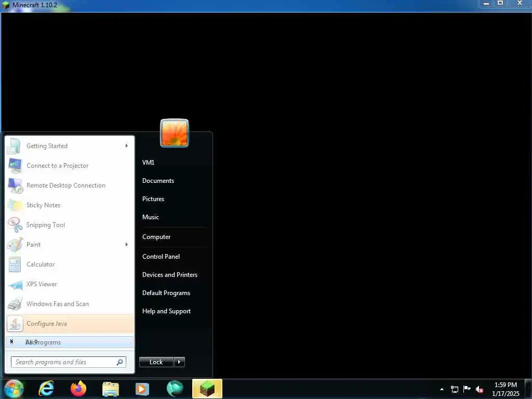Click the muted speaker volume icon

click(x=480, y=389)
